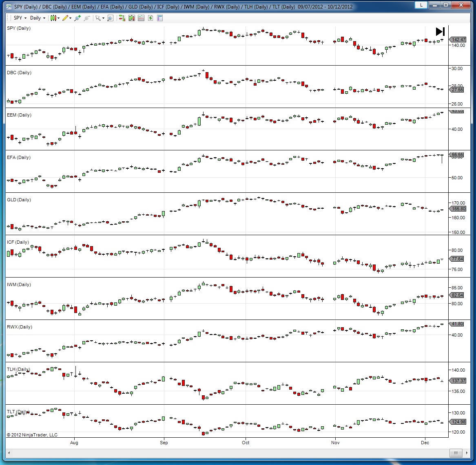Screen dimensions: 476x465
Task: Minimize the chart window
Action: tap(435, 5)
